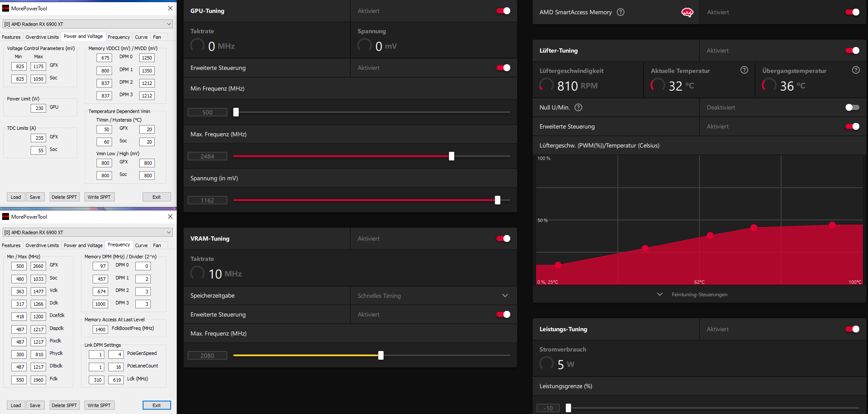Open Curve tab in bottom MorePowerTool
The image size is (868, 414).
[141, 245]
